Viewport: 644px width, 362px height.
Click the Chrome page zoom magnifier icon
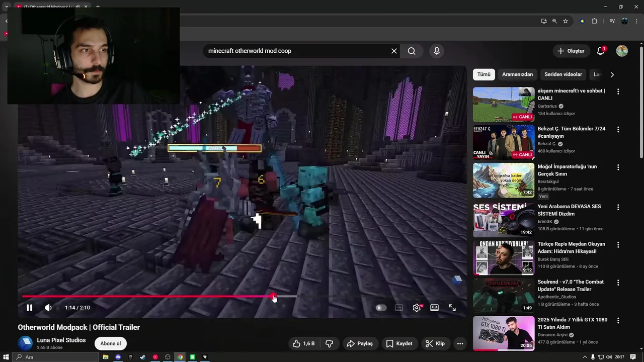coord(554,21)
